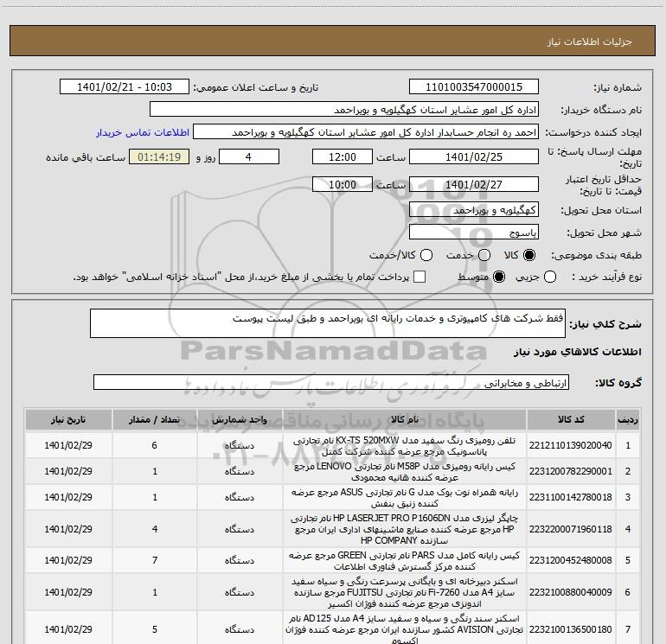Select the جزیی purchase type radio

(550, 277)
